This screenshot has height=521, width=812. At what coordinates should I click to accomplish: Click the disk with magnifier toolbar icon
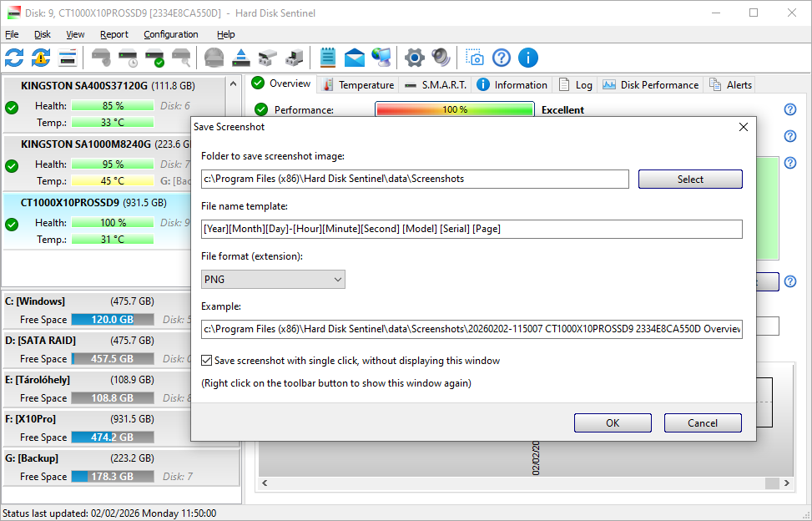[x=181, y=58]
